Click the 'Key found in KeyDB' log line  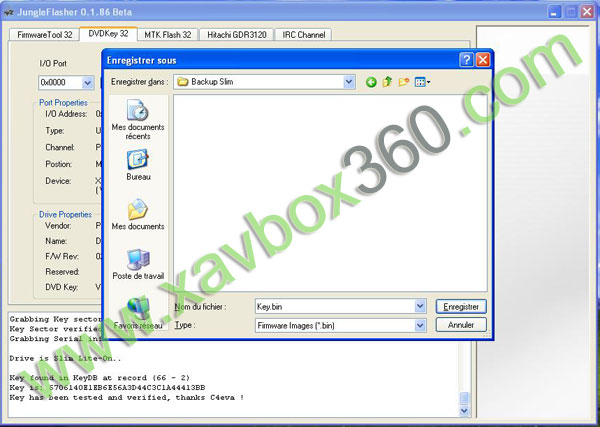99,378
